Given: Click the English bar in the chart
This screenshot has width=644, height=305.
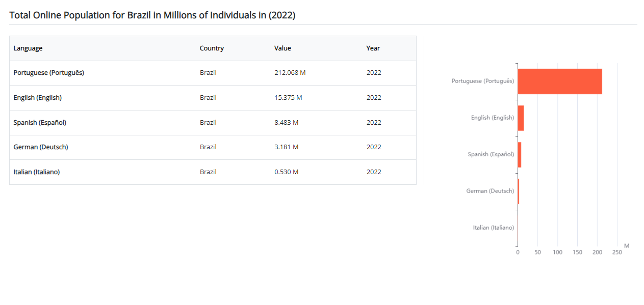Looking at the screenshot, I should [521, 118].
